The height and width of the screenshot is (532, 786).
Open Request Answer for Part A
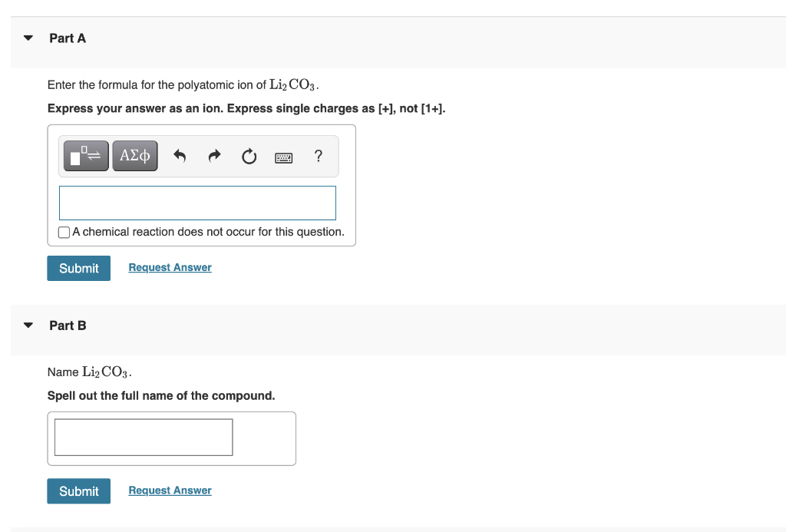[170, 266]
